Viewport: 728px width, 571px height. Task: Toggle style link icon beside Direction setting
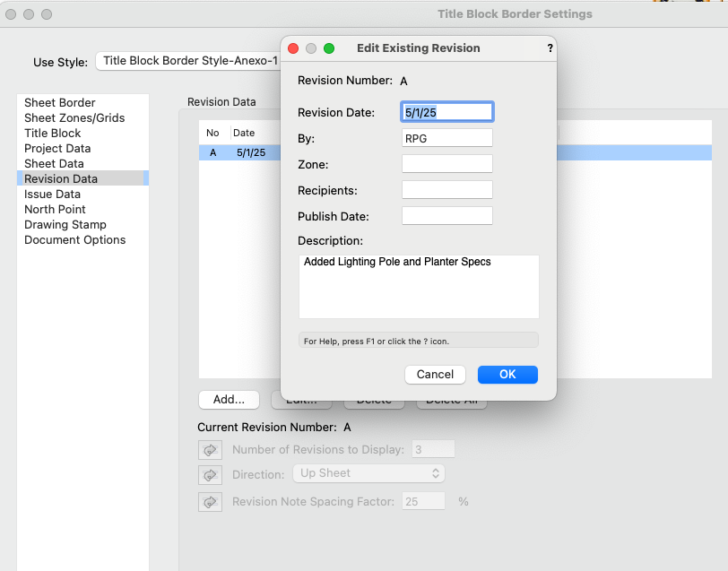(x=210, y=475)
